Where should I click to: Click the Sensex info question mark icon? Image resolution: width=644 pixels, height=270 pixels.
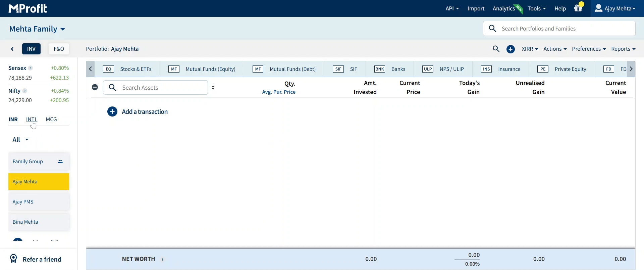tap(31, 68)
